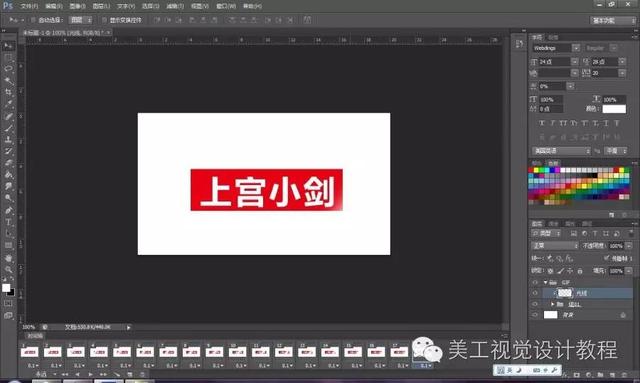This screenshot has width=640, height=383.
Task: Duplicate selected frame in timeline
Action: coord(130,374)
